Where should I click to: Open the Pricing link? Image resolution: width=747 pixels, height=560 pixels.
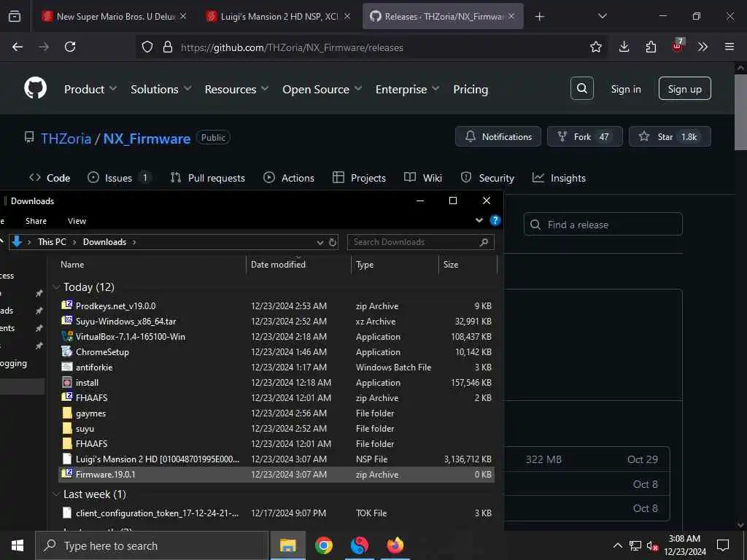471,89
